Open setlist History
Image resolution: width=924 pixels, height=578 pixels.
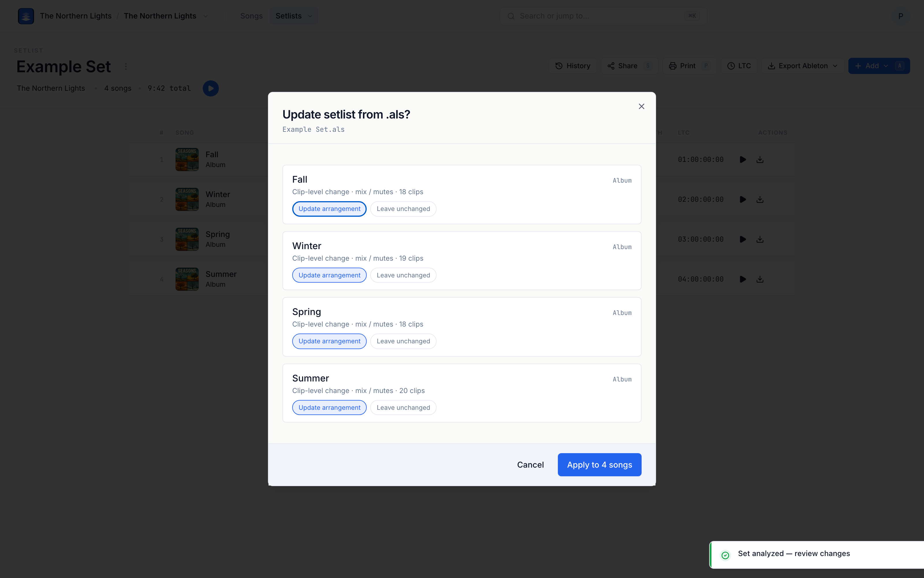pyautogui.click(x=573, y=66)
